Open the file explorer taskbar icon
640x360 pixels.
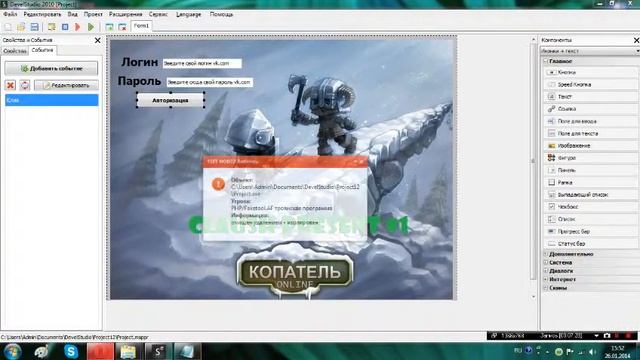128,351
